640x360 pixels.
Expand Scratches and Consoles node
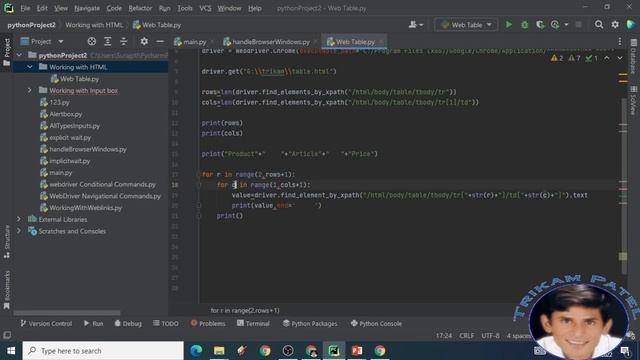click(x=19, y=231)
